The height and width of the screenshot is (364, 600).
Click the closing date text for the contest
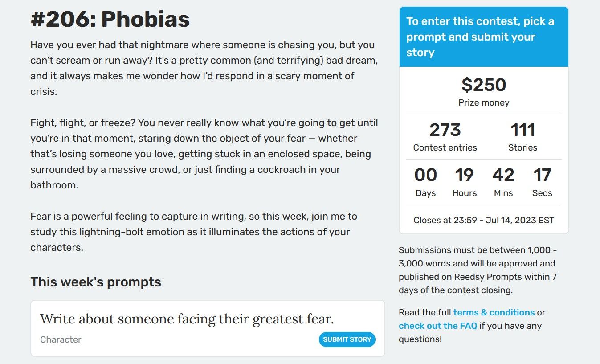(x=483, y=220)
